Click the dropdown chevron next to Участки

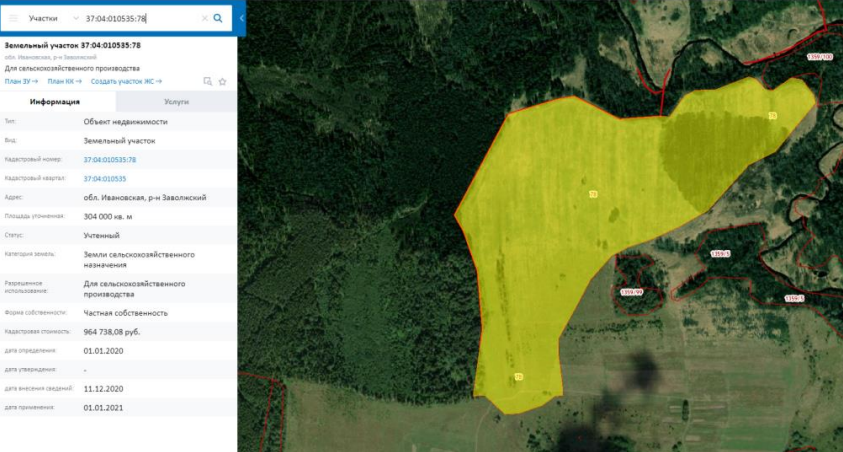click(x=76, y=18)
